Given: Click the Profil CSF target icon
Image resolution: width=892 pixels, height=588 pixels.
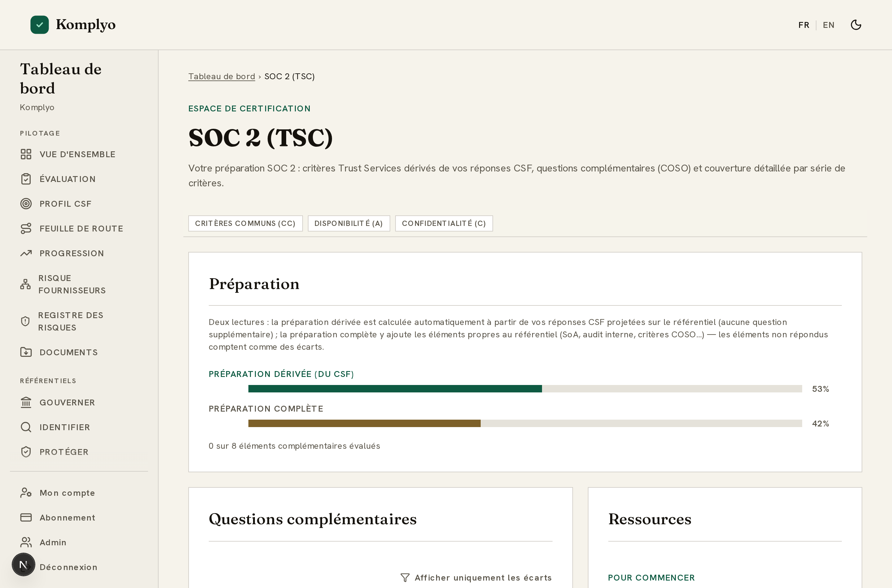Looking at the screenshot, I should 26,204.
